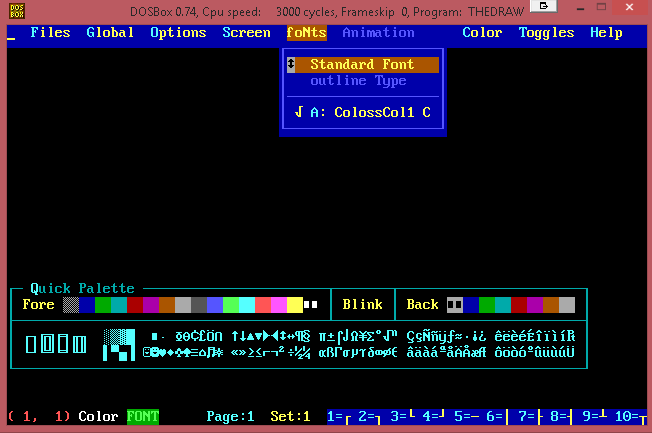Click the Set:1 indicator in status bar

point(291,416)
